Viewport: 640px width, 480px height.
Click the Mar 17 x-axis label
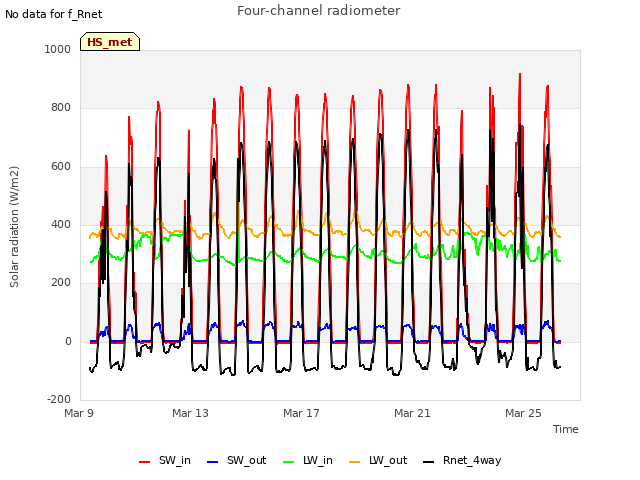point(301,413)
